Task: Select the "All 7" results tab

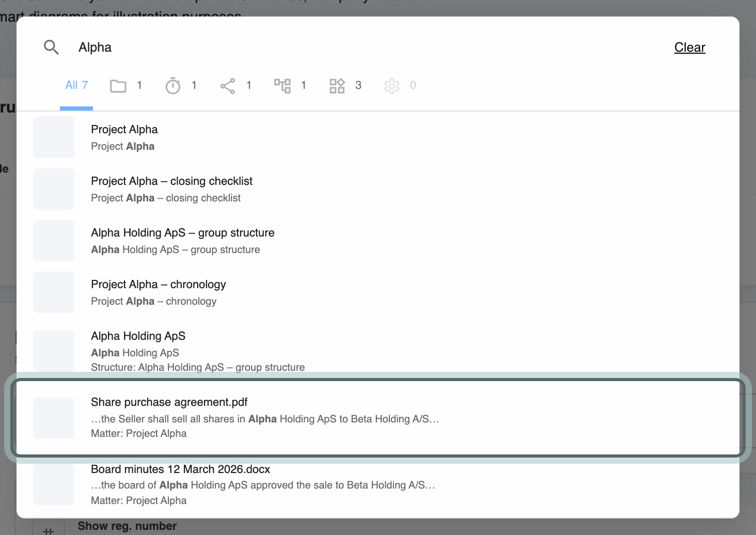Action: tap(76, 85)
